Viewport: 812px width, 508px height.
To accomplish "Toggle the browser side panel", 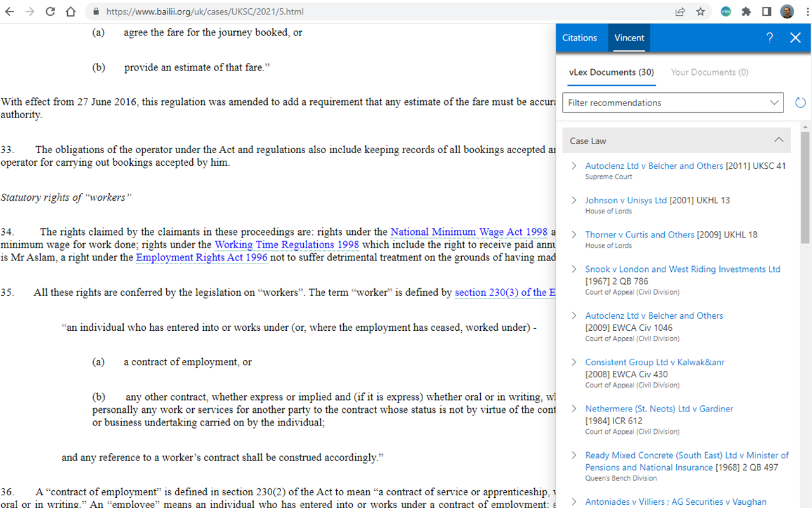I will pos(766,11).
